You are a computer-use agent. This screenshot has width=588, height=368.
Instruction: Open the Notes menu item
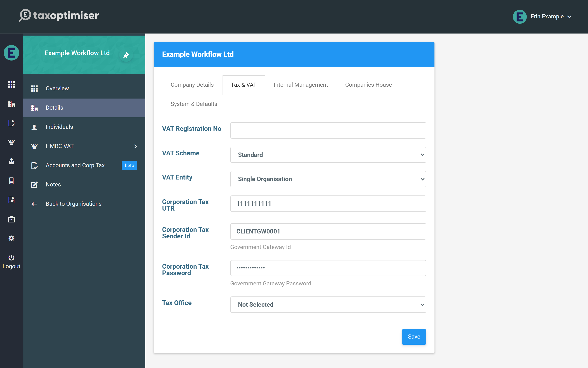tap(84, 185)
